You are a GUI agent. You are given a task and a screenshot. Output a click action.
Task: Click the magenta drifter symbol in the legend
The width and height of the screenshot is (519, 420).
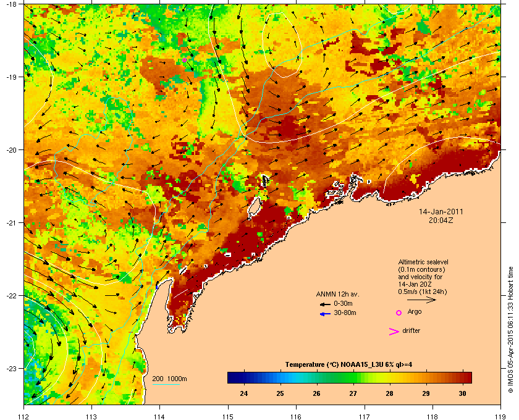[x=394, y=332]
